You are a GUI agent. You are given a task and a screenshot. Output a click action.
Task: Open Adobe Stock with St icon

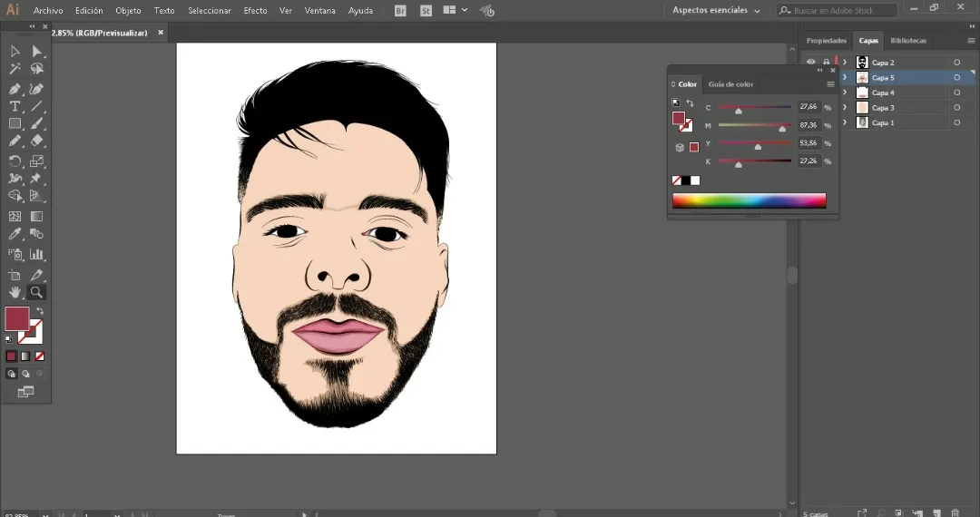(426, 11)
